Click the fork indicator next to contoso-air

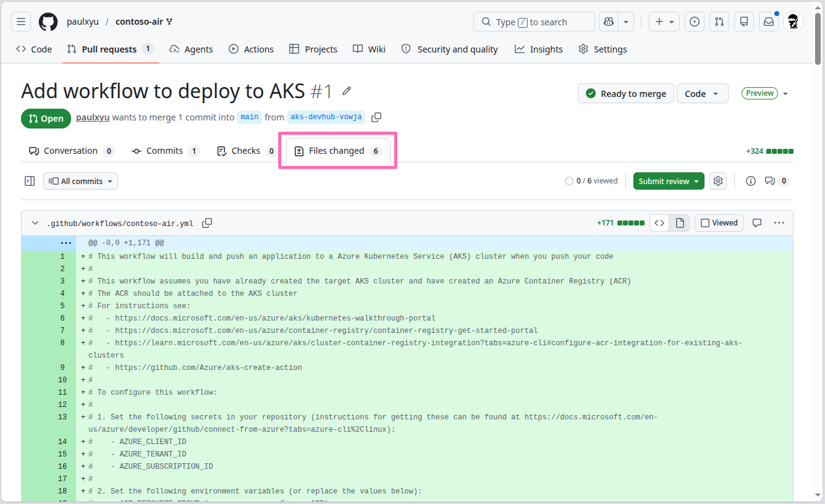coord(169,22)
